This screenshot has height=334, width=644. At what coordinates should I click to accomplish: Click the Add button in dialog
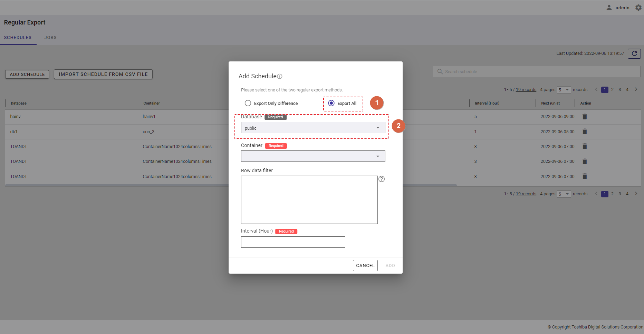tap(390, 265)
